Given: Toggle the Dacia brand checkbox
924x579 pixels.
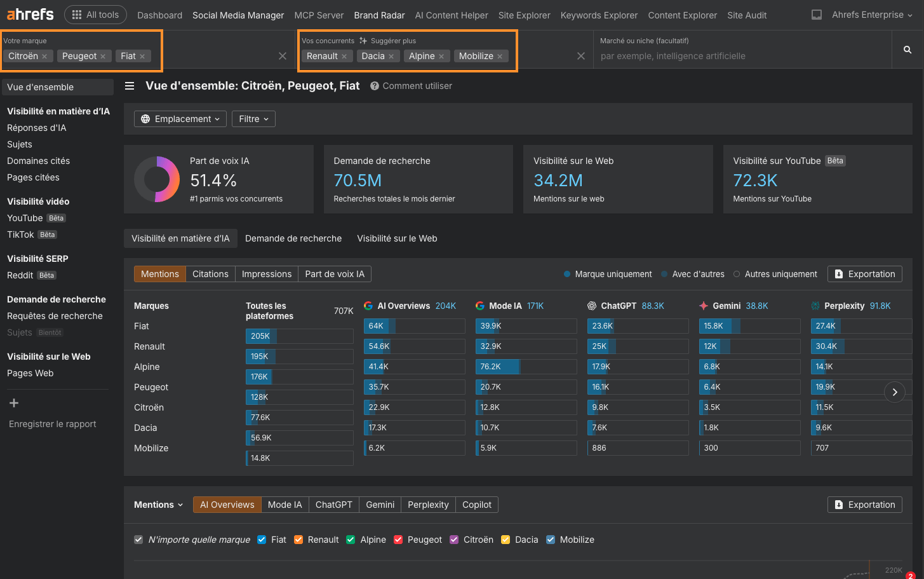Looking at the screenshot, I should coord(506,540).
